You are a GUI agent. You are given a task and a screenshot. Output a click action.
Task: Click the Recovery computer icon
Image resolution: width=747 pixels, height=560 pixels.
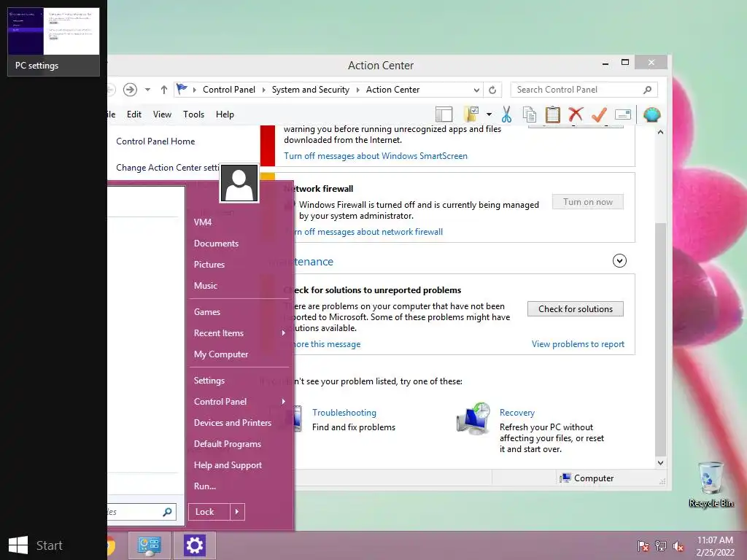(x=473, y=419)
